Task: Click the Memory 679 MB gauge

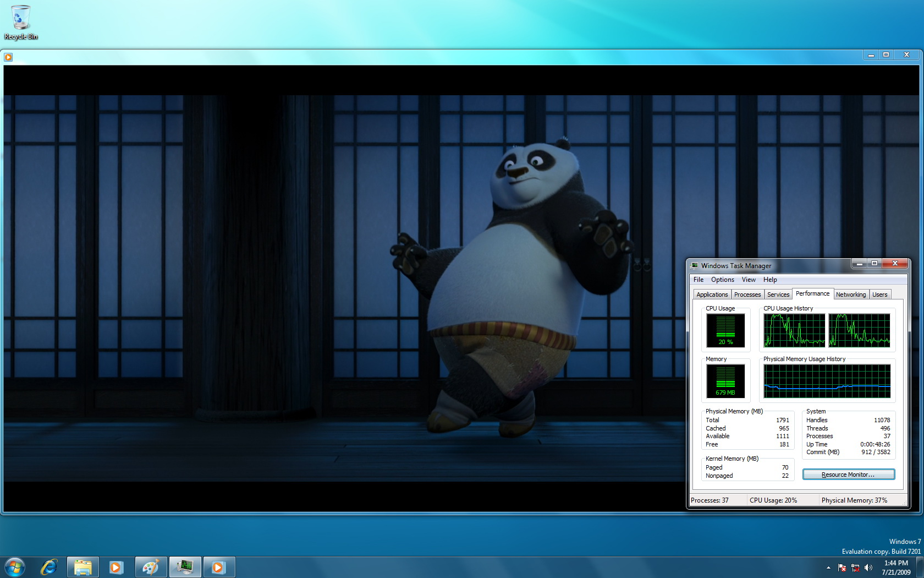Action: tap(725, 381)
